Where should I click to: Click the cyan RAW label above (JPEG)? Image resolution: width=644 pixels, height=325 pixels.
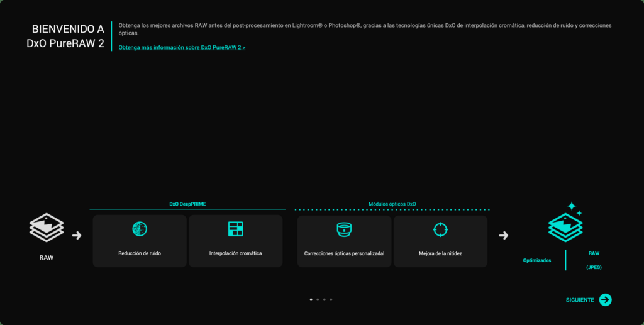(x=594, y=253)
